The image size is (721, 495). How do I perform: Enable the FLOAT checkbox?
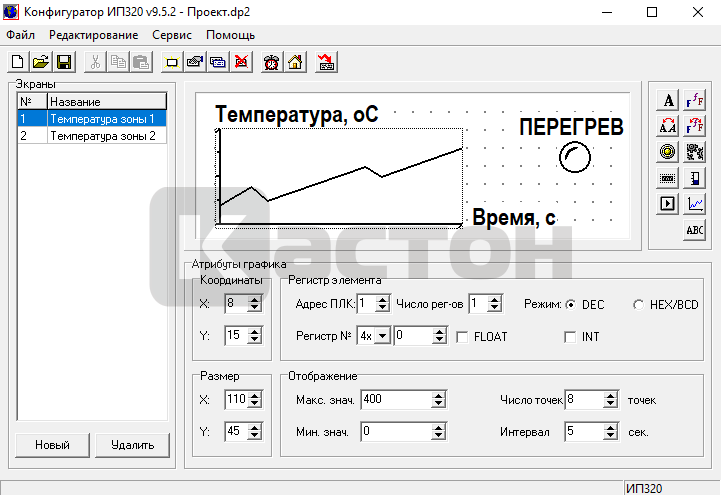coord(463,337)
